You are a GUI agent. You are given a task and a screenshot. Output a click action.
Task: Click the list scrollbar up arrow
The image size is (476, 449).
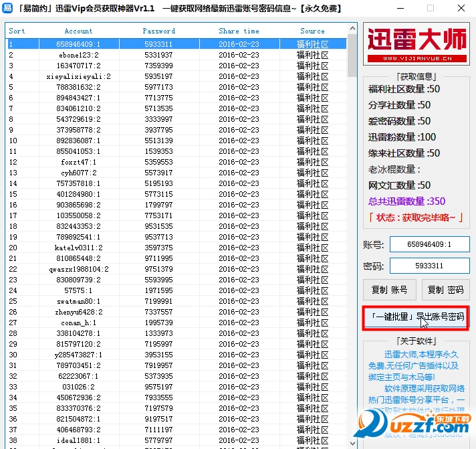(x=352, y=28)
